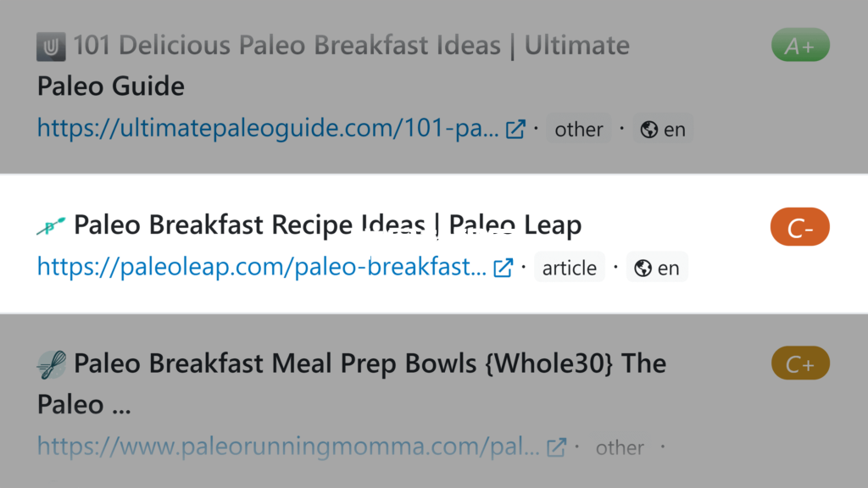The width and height of the screenshot is (868, 488).
Task: Select Paleo Breakfast Meal Prep Bowls title
Action: tap(352, 384)
